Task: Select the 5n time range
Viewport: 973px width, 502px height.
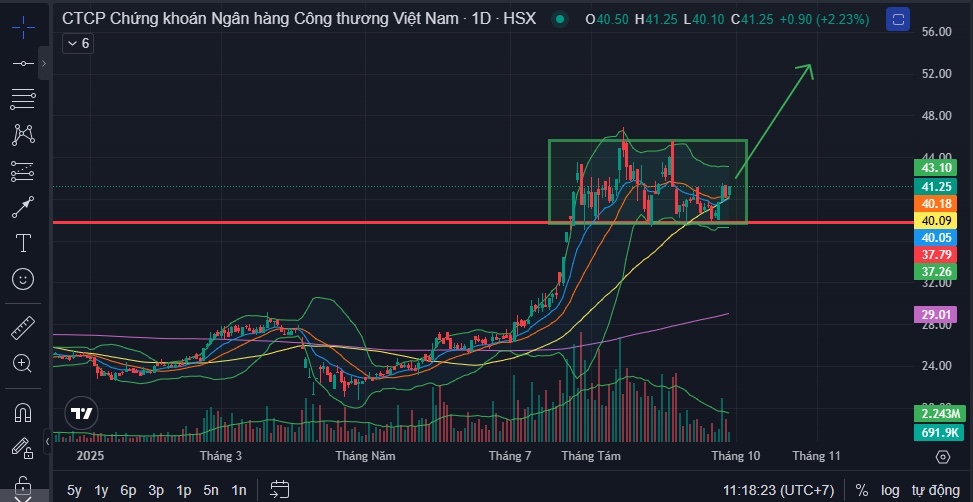Action: tap(211, 490)
